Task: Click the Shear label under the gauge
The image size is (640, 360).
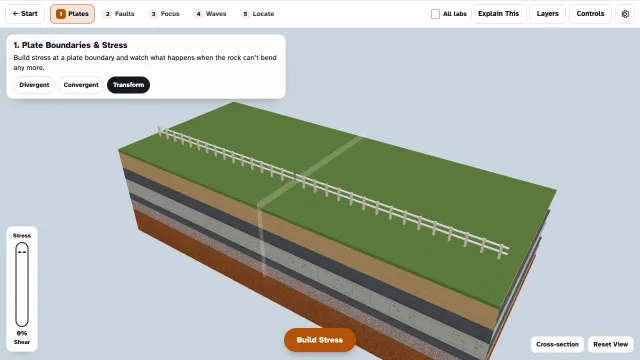Action: click(22, 342)
